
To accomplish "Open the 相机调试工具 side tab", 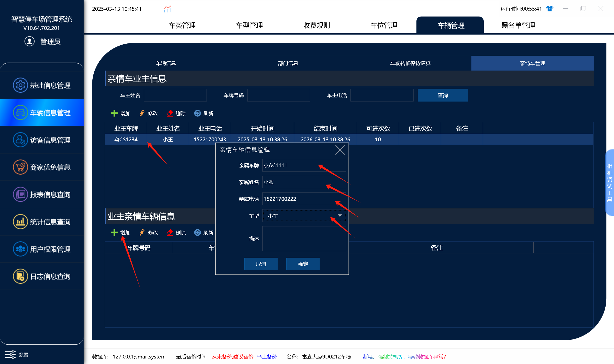I will tap(610, 183).
